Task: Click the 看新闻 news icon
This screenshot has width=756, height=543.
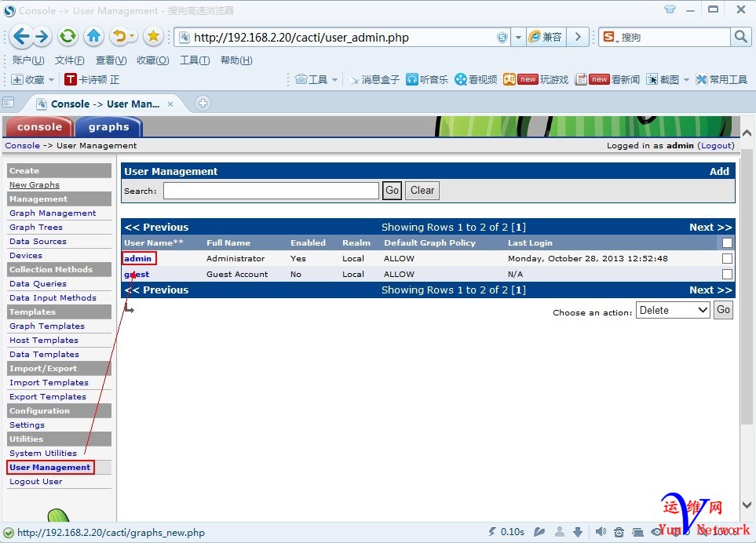Action: [581, 79]
